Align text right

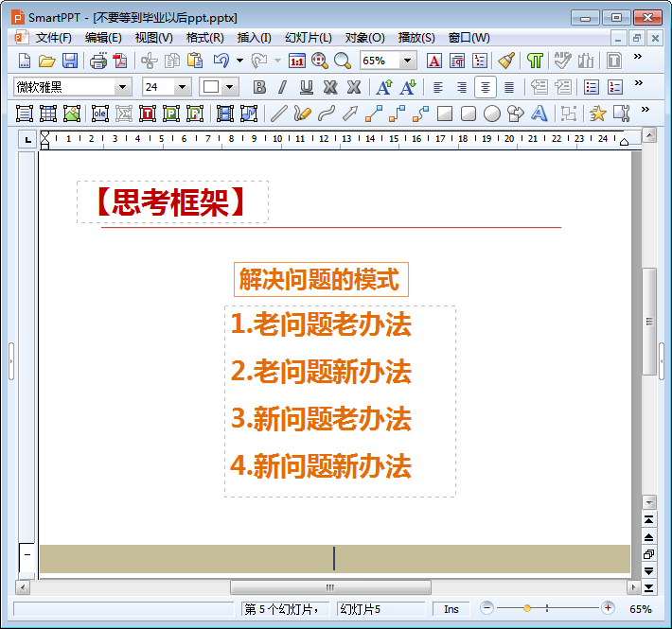(x=462, y=87)
